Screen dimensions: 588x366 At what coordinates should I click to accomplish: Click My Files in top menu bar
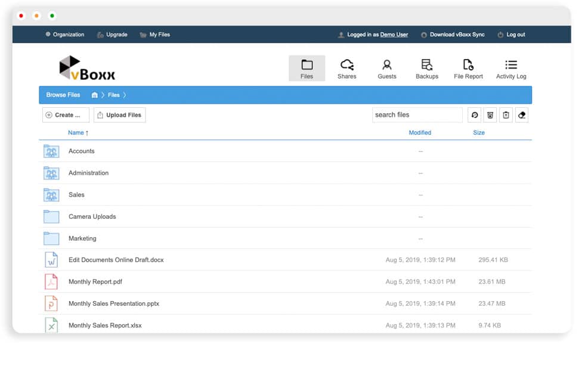(x=155, y=35)
